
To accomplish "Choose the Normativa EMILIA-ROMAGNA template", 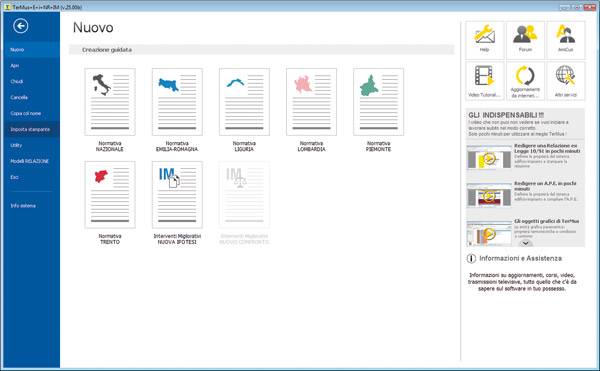I will [x=177, y=102].
